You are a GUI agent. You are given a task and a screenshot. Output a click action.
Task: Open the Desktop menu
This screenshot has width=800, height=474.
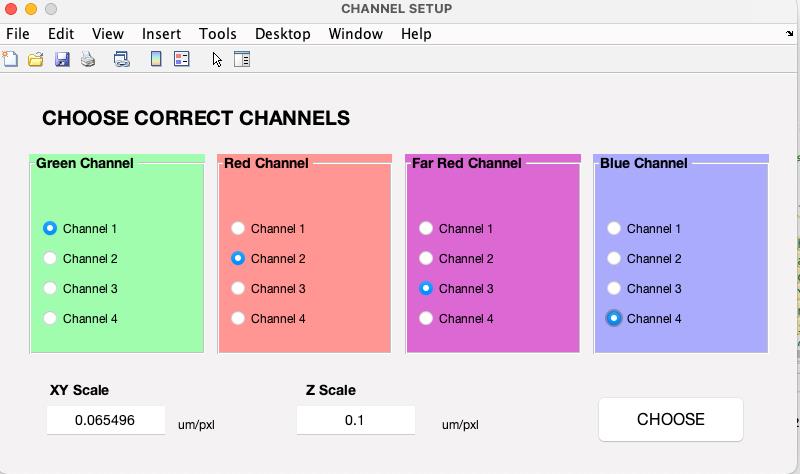pyautogui.click(x=283, y=34)
